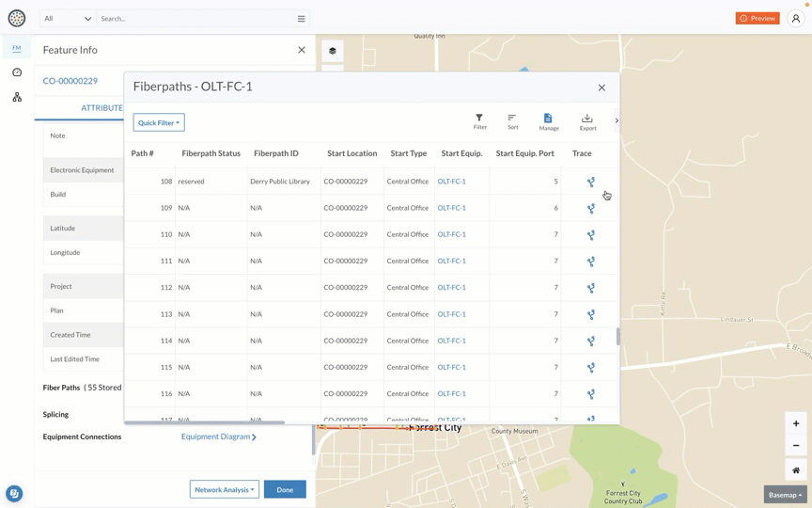Click the Done button
812x508 pixels.
pos(285,489)
